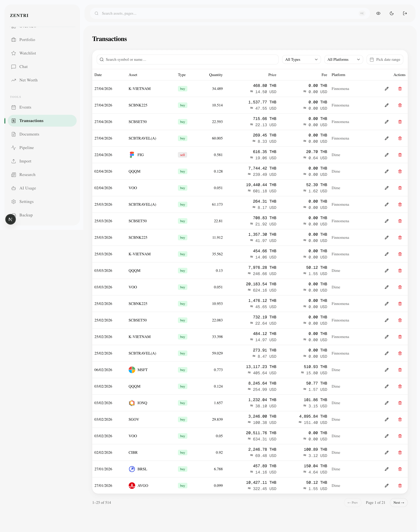Edit the BRSL transaction

click(x=387, y=469)
